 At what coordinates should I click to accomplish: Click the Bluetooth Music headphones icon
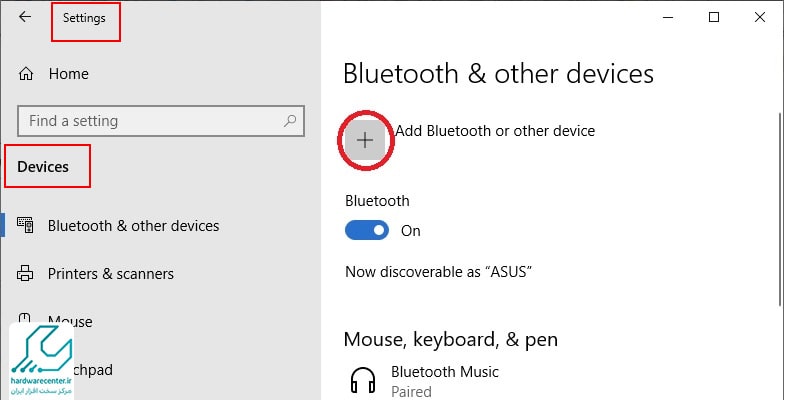click(363, 381)
